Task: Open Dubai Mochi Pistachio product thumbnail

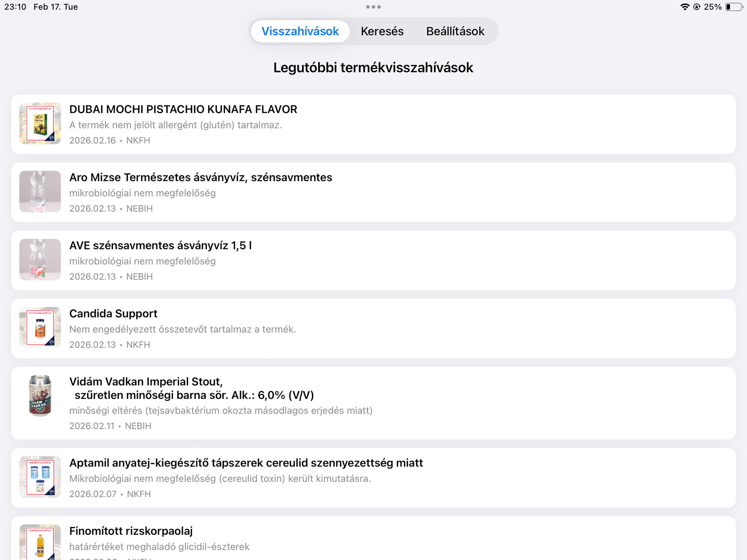Action: [40, 123]
